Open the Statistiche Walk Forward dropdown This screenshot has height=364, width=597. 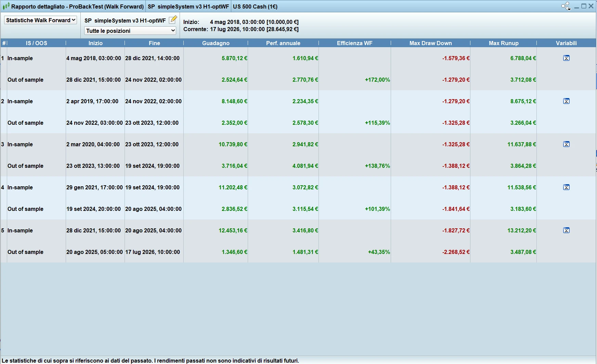40,20
